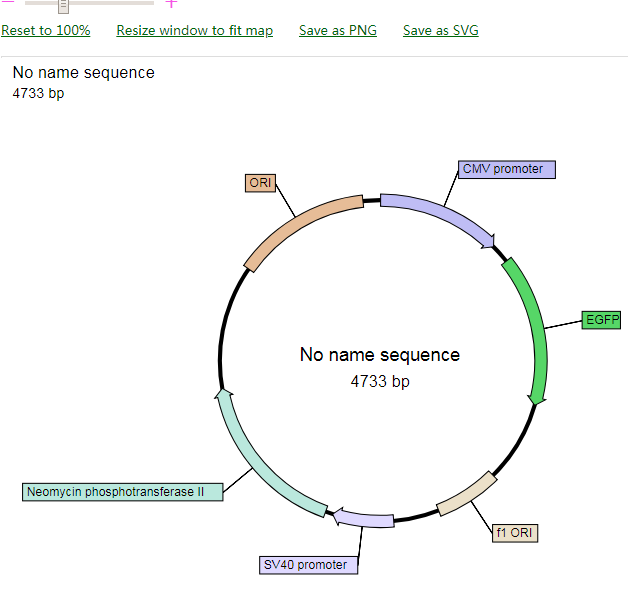Click the f1 ORI label
The width and height of the screenshot is (628, 593).
[515, 533]
